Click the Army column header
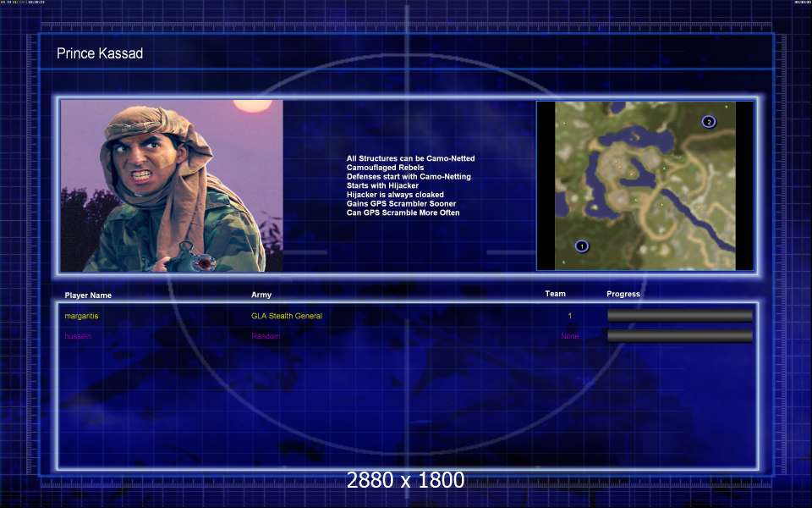This screenshot has height=508, width=812. (261, 295)
